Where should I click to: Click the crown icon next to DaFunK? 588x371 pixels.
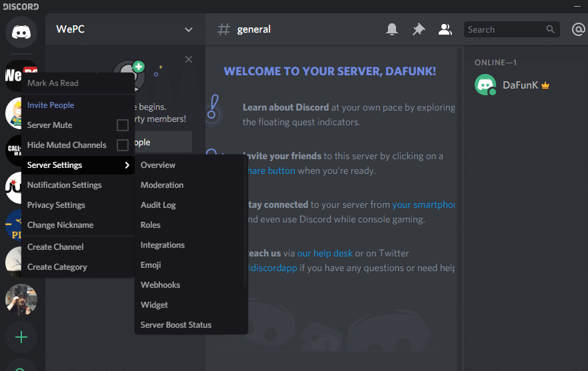(x=545, y=85)
